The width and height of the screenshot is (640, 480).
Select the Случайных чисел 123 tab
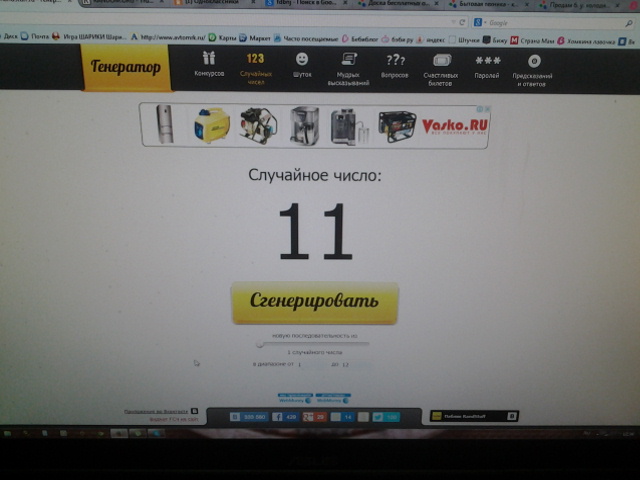(256, 69)
